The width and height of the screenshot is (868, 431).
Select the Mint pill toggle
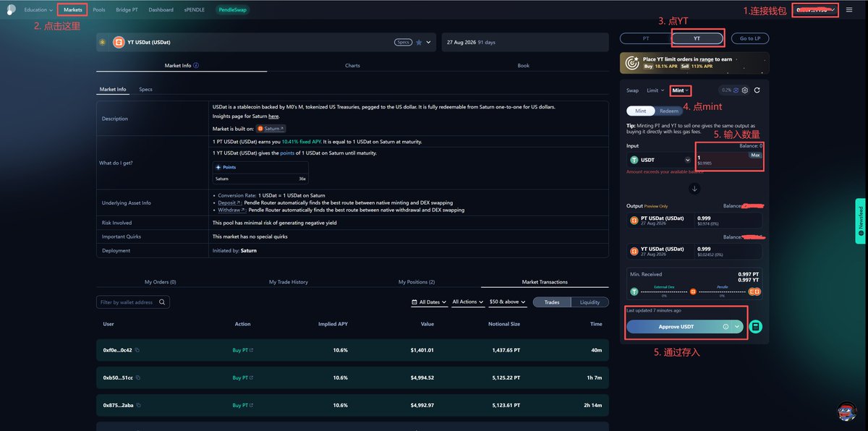click(x=640, y=111)
